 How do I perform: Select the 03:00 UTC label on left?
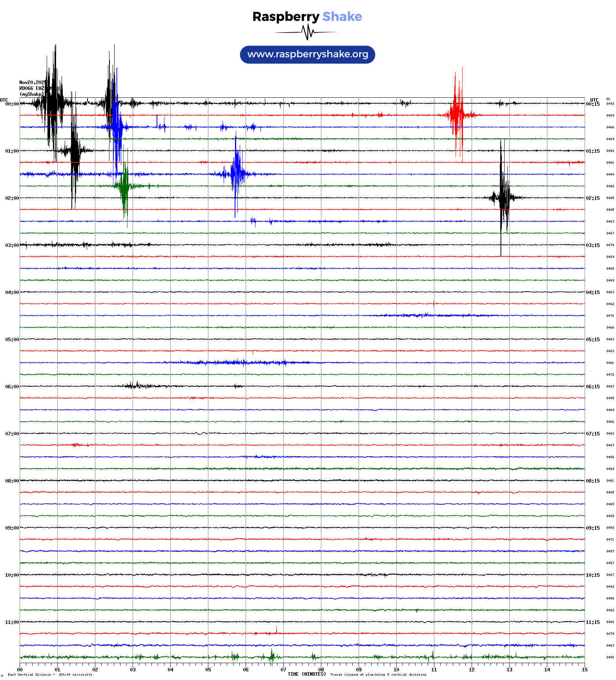pyautogui.click(x=12, y=245)
